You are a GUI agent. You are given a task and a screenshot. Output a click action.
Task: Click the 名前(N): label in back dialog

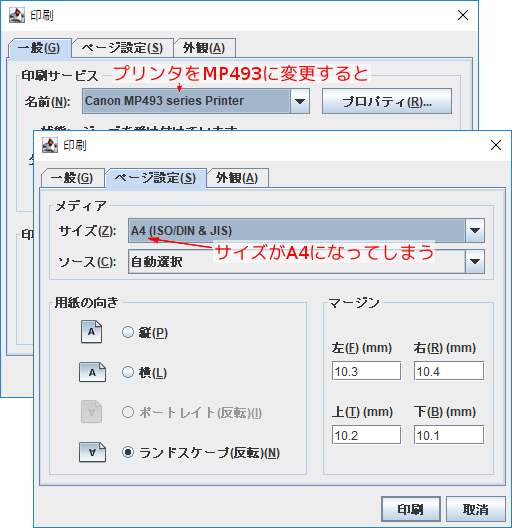click(47, 101)
